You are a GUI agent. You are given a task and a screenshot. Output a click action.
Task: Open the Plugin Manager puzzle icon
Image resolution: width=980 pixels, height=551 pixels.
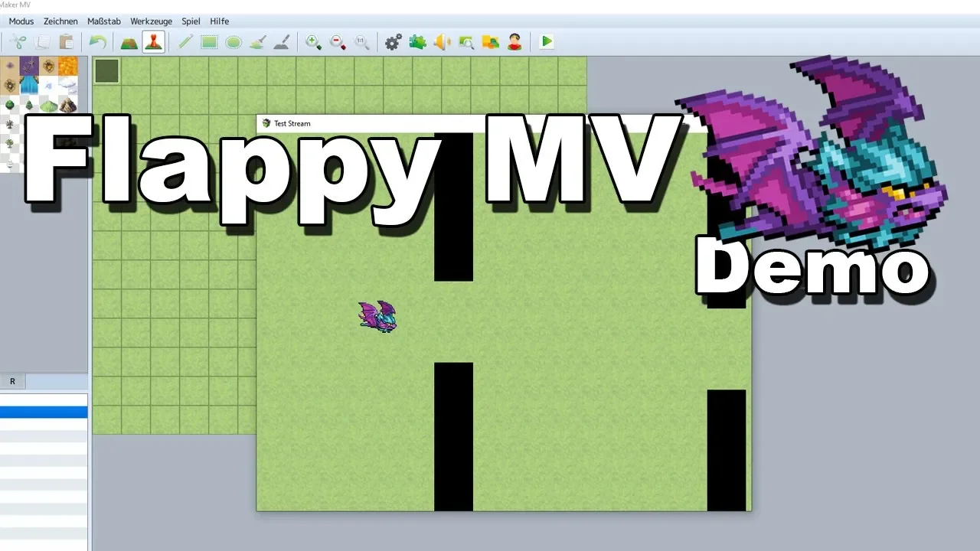pos(418,42)
